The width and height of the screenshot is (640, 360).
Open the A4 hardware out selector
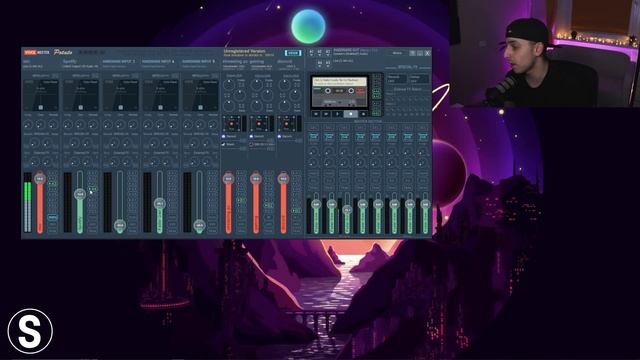click(320, 63)
